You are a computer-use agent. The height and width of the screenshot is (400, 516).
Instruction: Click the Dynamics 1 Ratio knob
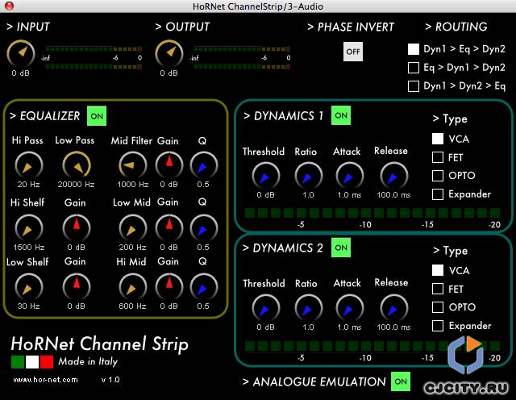(x=308, y=176)
